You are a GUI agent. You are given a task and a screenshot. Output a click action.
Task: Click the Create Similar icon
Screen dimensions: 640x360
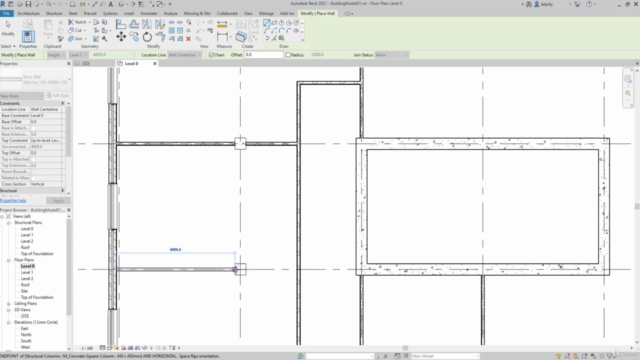click(x=241, y=37)
